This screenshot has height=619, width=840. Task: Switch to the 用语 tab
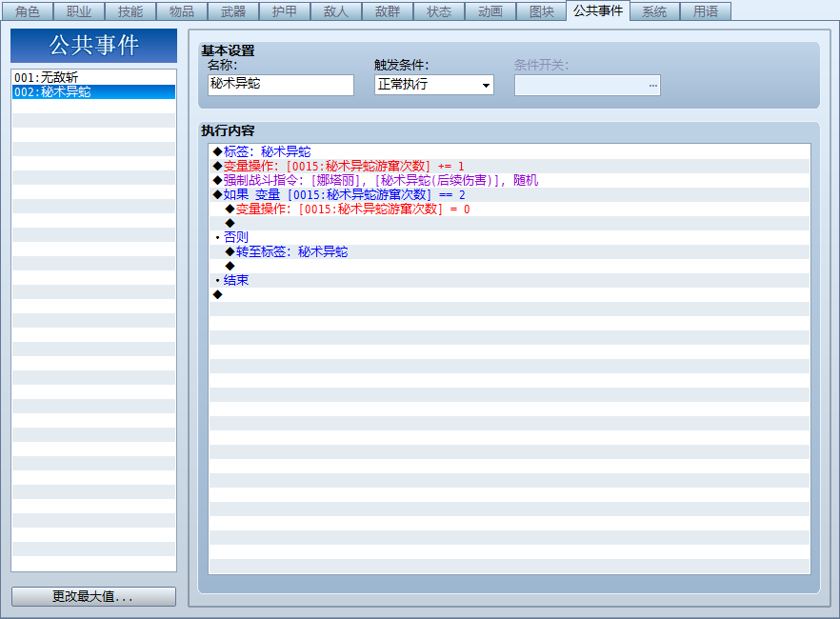pyautogui.click(x=706, y=11)
